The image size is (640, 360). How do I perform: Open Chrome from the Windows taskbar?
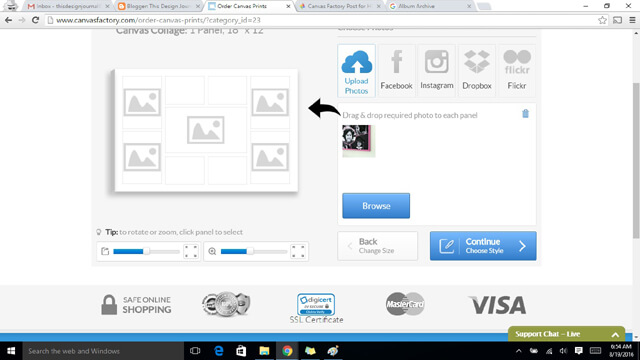tap(287, 351)
